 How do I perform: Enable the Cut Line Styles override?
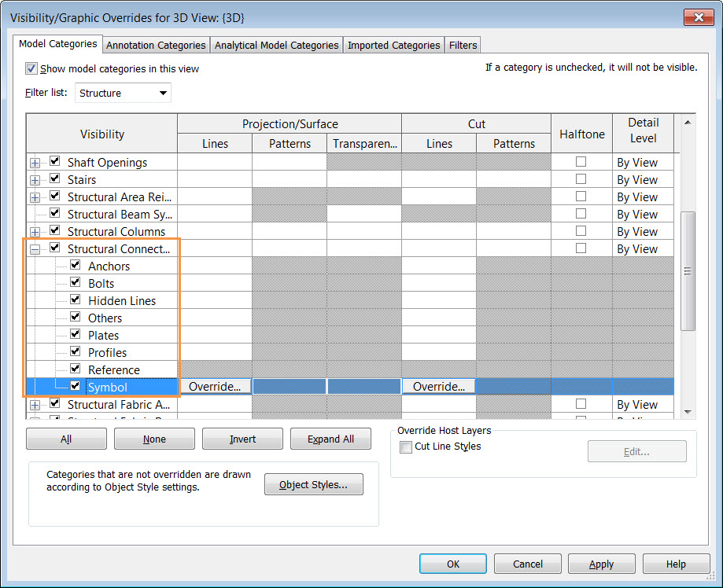405,447
